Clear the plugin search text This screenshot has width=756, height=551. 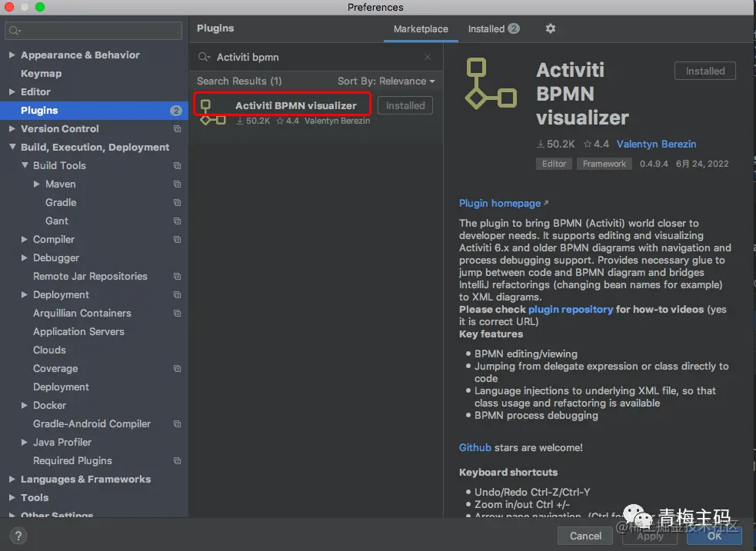pyautogui.click(x=428, y=57)
